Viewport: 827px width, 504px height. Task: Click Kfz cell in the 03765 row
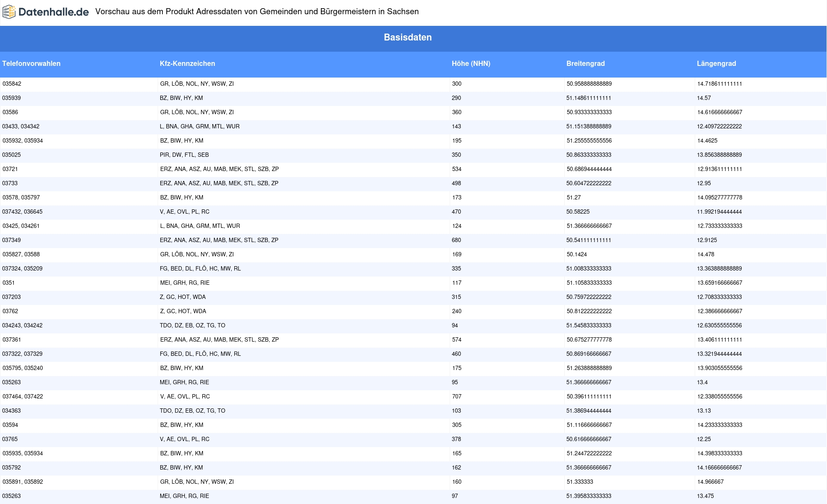click(x=185, y=439)
